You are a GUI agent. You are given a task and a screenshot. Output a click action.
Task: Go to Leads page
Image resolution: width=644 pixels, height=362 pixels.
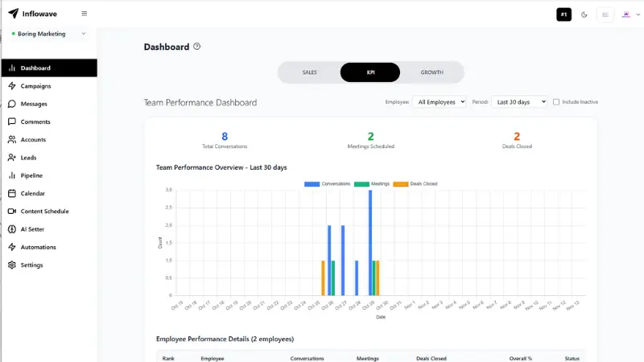[x=49, y=158]
